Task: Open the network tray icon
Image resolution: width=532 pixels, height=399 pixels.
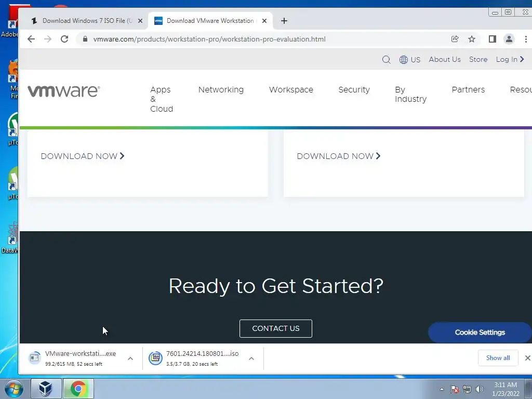Action: [x=467, y=389]
